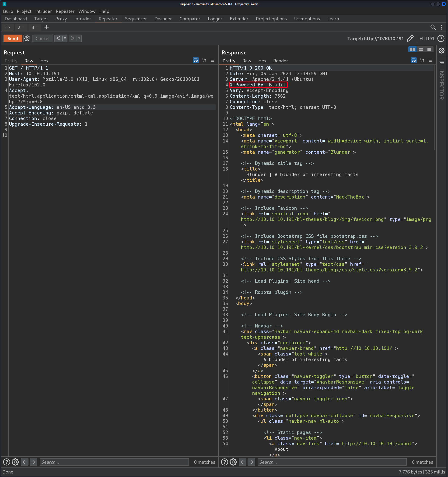Click the Response pane vertical scrollbar
Viewport: 448px width, 477px height.
pos(434,108)
